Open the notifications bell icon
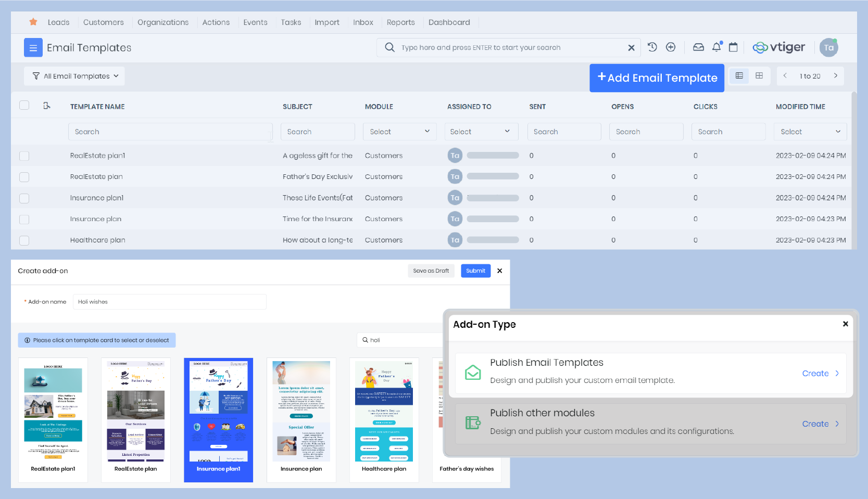The image size is (868, 499). pyautogui.click(x=716, y=47)
